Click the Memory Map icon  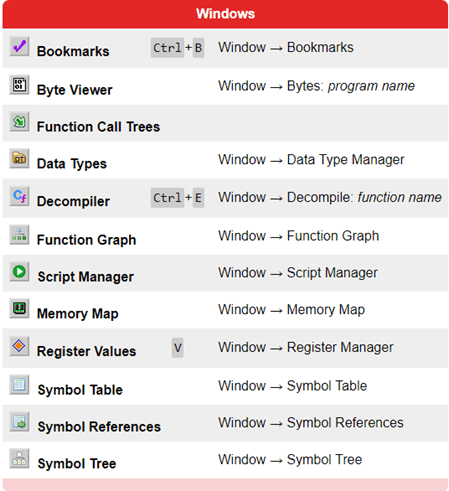point(19,308)
